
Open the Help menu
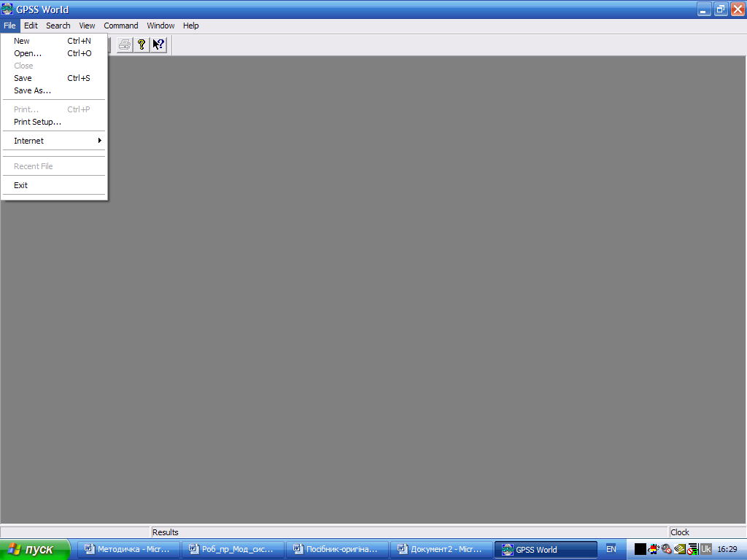point(190,26)
